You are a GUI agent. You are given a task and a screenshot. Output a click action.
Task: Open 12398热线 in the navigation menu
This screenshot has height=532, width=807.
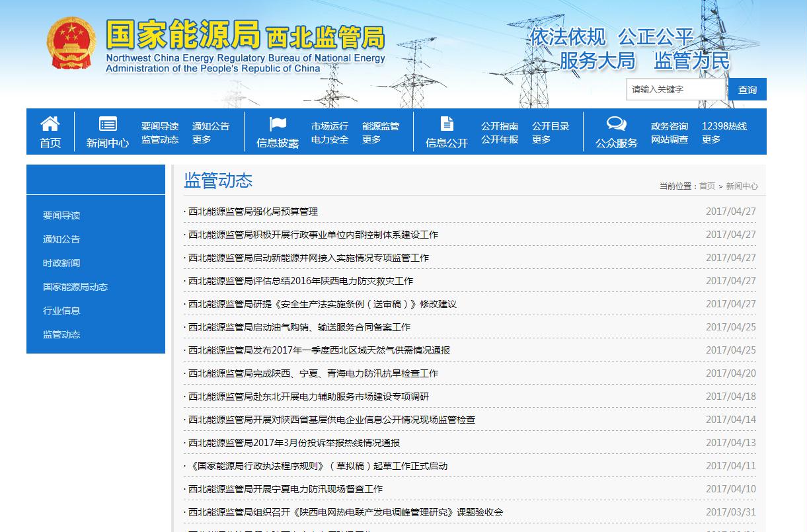(x=724, y=126)
